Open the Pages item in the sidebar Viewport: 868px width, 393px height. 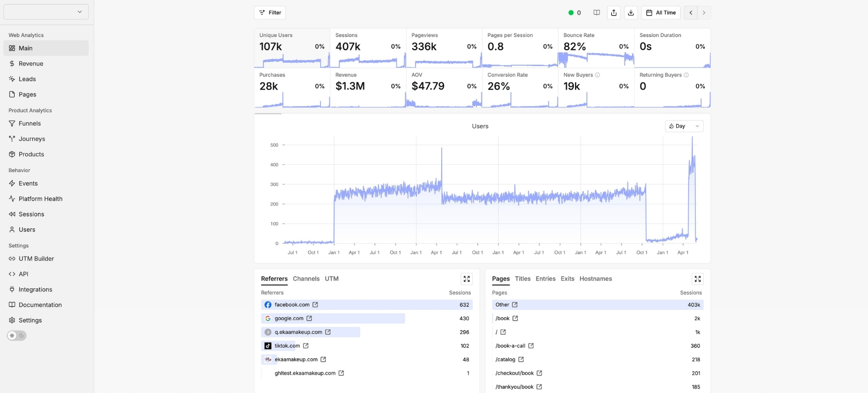click(46, 94)
